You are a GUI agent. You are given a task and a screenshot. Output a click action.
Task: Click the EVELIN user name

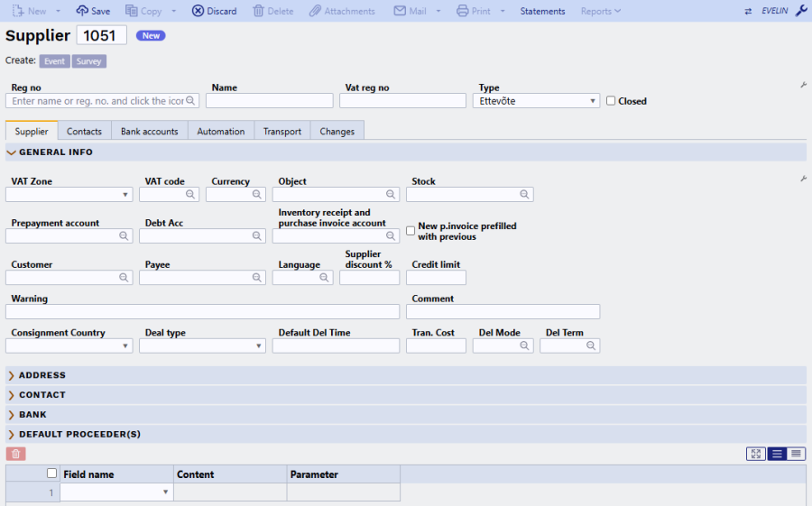tap(775, 11)
